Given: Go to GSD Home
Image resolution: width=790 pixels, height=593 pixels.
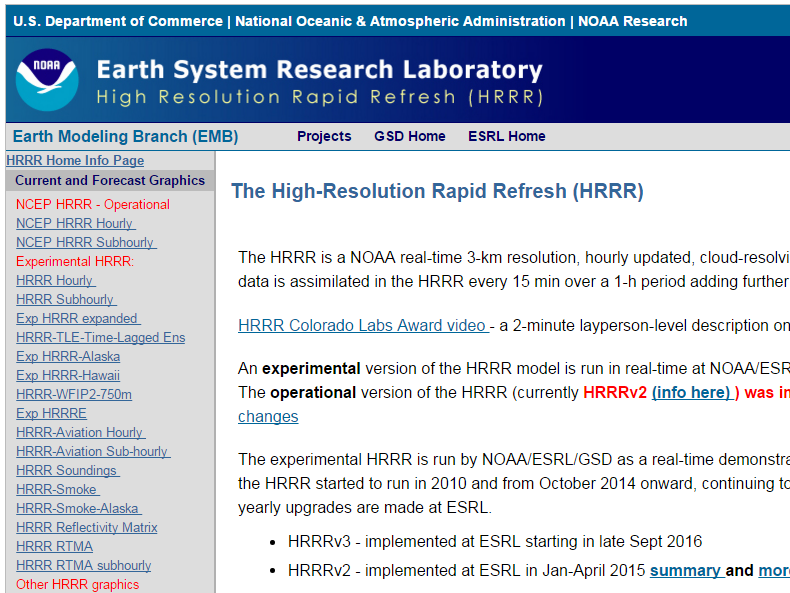Looking at the screenshot, I should click(410, 136).
